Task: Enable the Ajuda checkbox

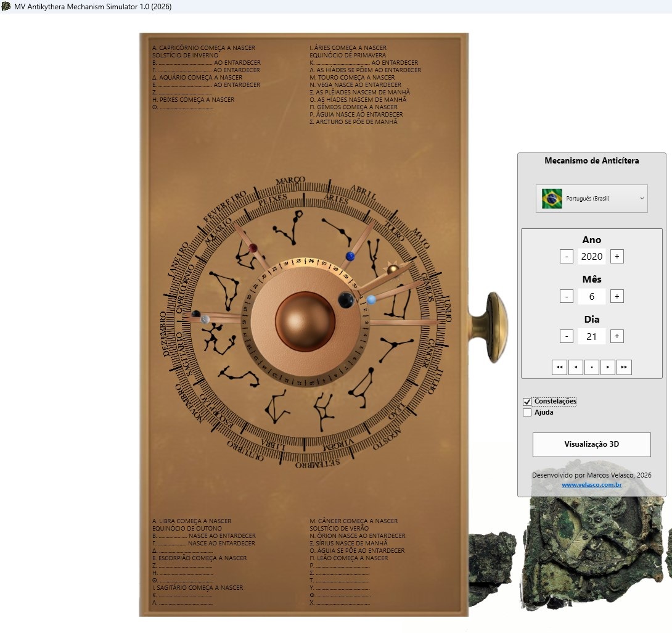Action: coord(527,413)
